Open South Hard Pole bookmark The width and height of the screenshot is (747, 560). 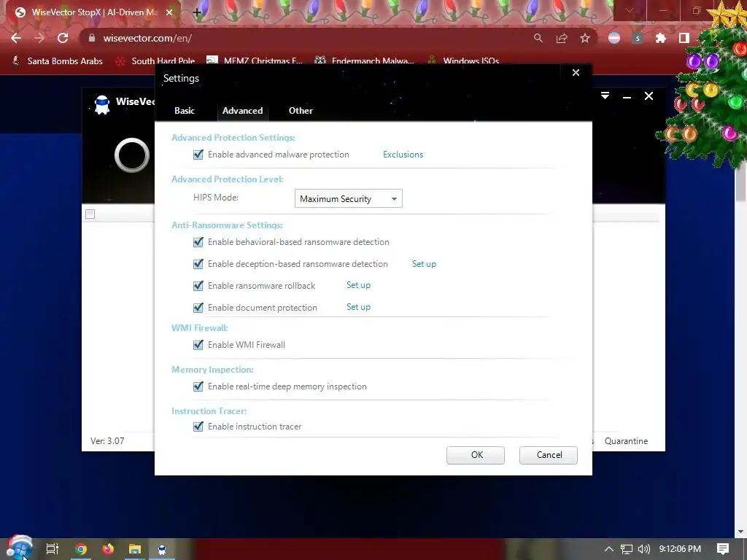[x=155, y=61]
